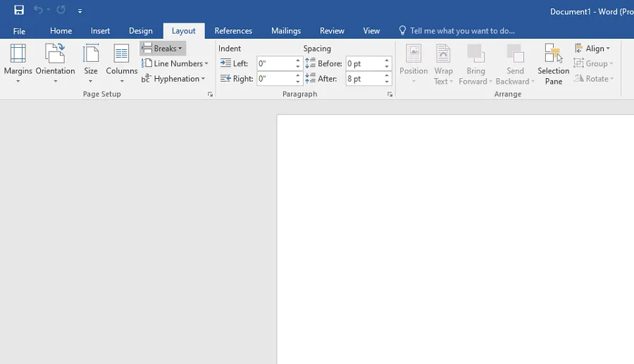
Task: Click inside the blank document page
Action: point(455,239)
